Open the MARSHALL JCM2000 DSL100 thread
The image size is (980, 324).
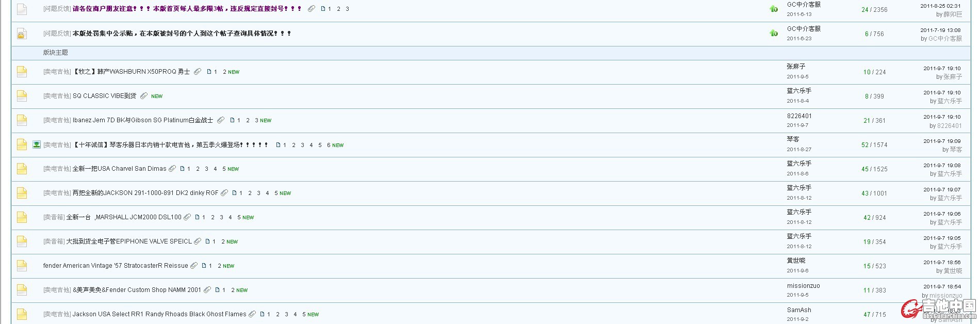tap(124, 217)
